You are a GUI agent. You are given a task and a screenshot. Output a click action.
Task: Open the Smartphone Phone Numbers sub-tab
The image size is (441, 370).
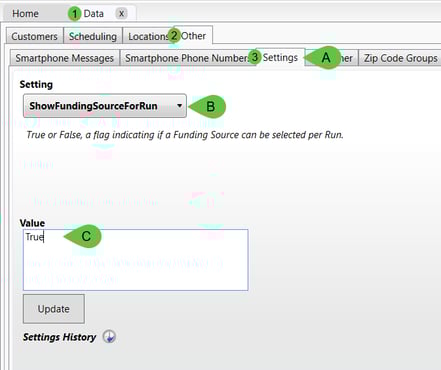[x=187, y=58]
